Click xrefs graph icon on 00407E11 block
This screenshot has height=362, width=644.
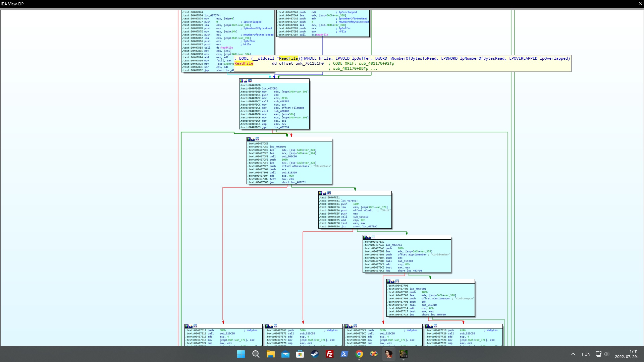pyautogui.click(x=195, y=326)
